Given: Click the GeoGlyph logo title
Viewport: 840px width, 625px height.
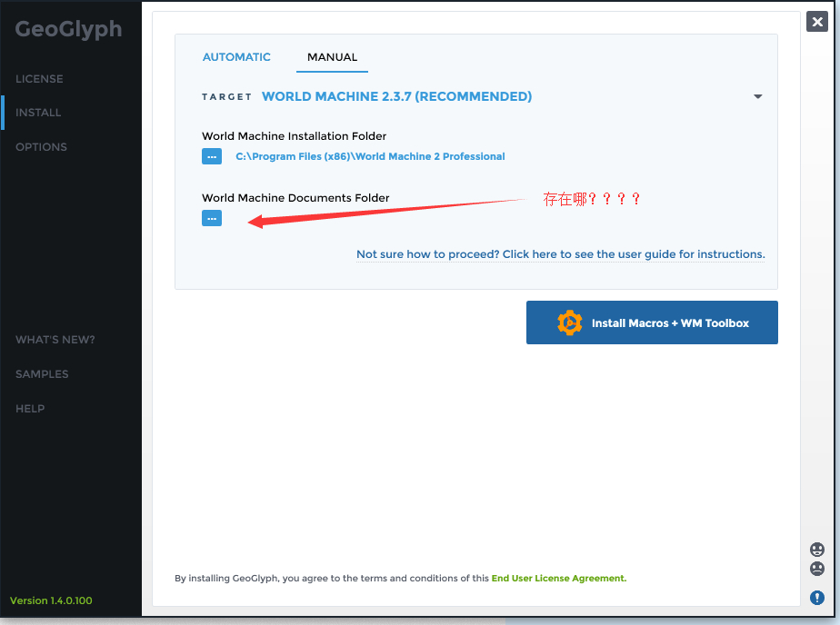Looking at the screenshot, I should click(x=68, y=29).
